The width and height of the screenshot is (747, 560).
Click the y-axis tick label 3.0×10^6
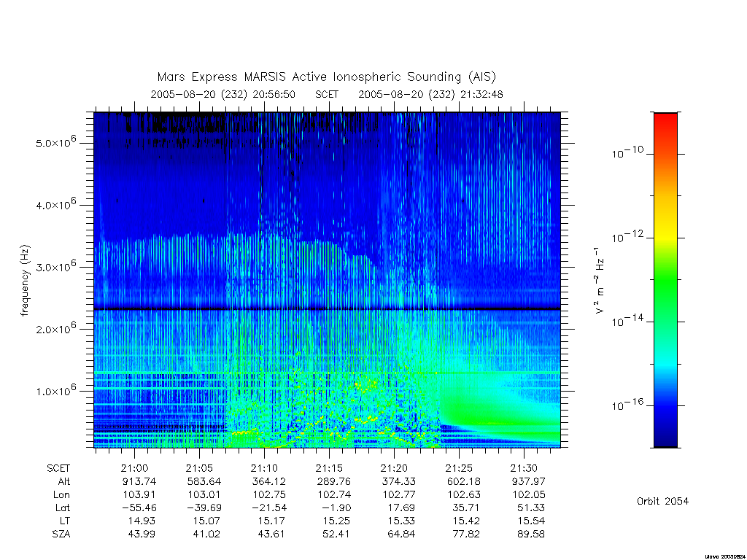(x=55, y=265)
